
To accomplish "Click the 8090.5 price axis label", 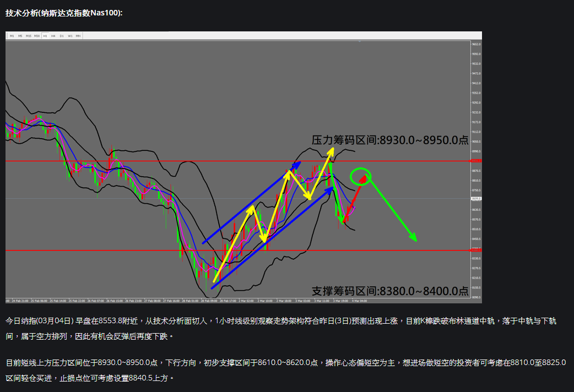I will [476, 297].
